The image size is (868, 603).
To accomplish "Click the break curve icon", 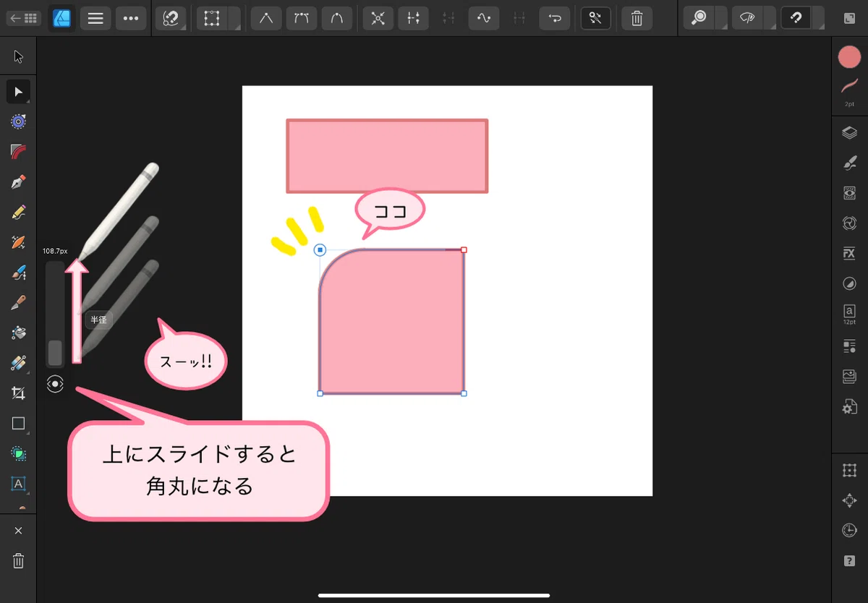I will [x=378, y=19].
